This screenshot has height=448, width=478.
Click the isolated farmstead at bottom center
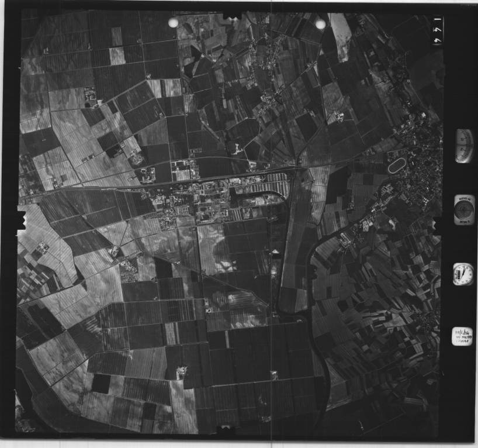(x=181, y=371)
